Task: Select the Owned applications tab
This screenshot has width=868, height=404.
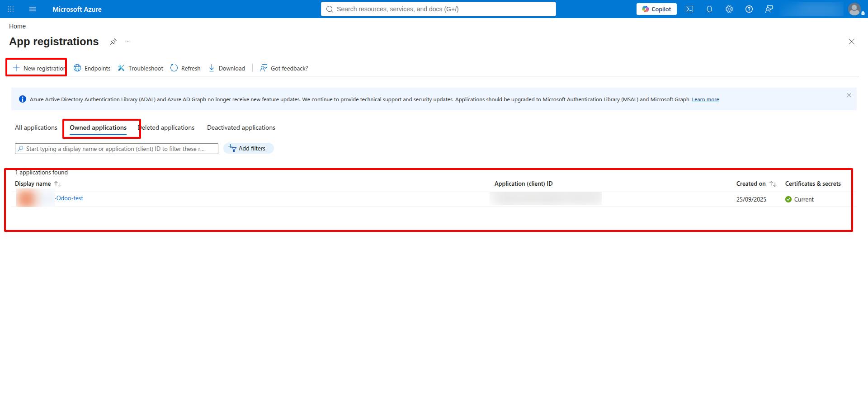Action: coord(98,128)
